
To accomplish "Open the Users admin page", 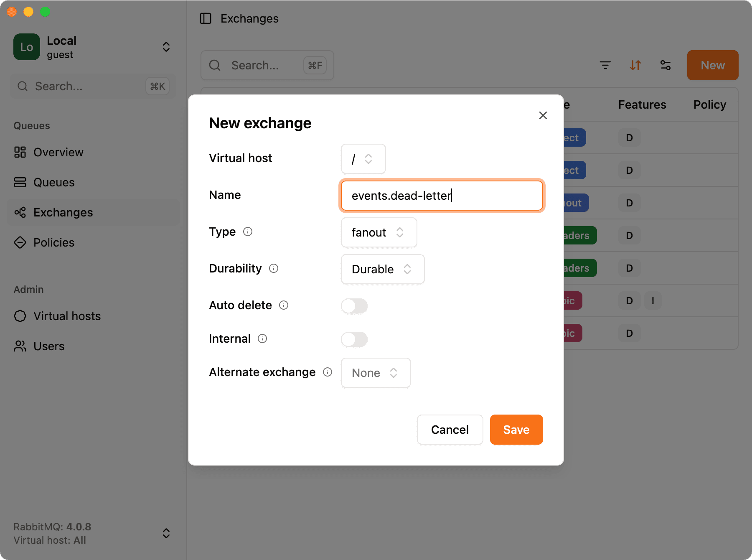I will 48,346.
